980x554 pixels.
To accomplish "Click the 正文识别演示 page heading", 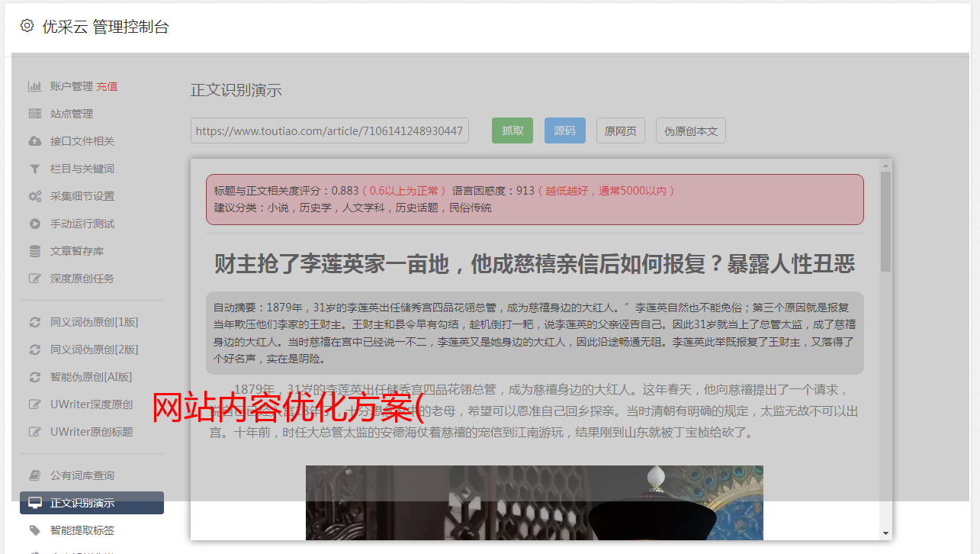I will coord(236,90).
